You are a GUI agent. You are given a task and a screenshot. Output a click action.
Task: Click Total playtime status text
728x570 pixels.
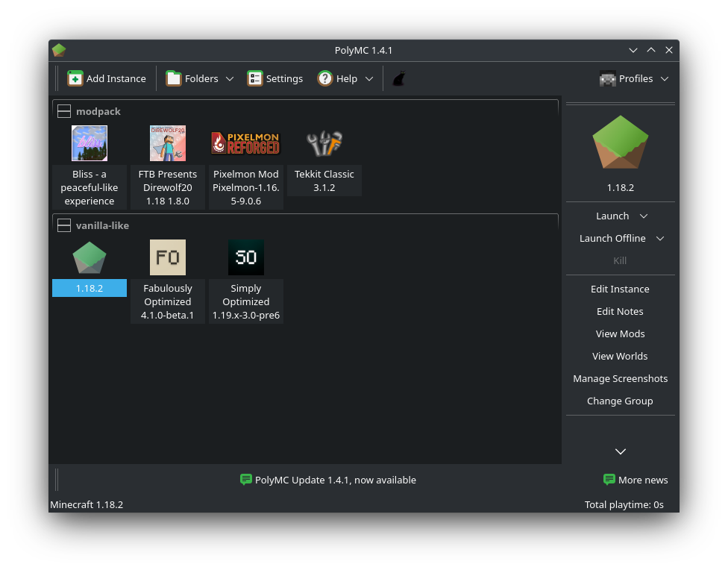pos(624,504)
